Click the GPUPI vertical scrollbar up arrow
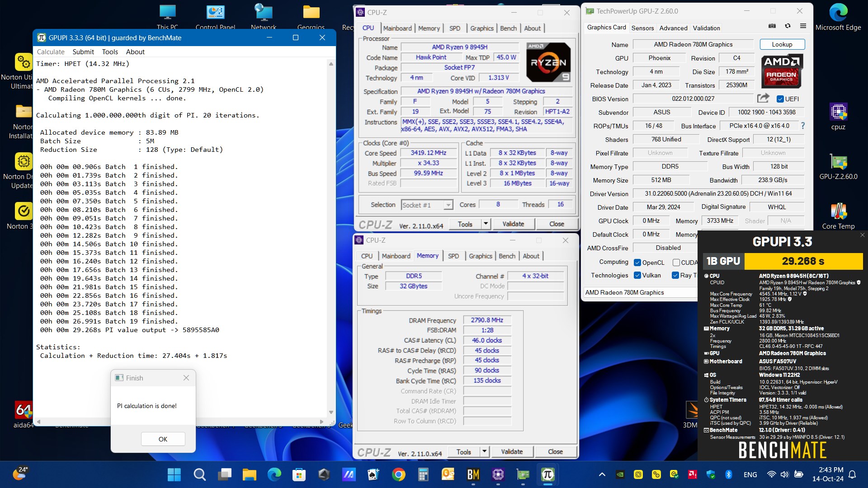Image resolution: width=868 pixels, height=488 pixels. pyautogui.click(x=331, y=64)
